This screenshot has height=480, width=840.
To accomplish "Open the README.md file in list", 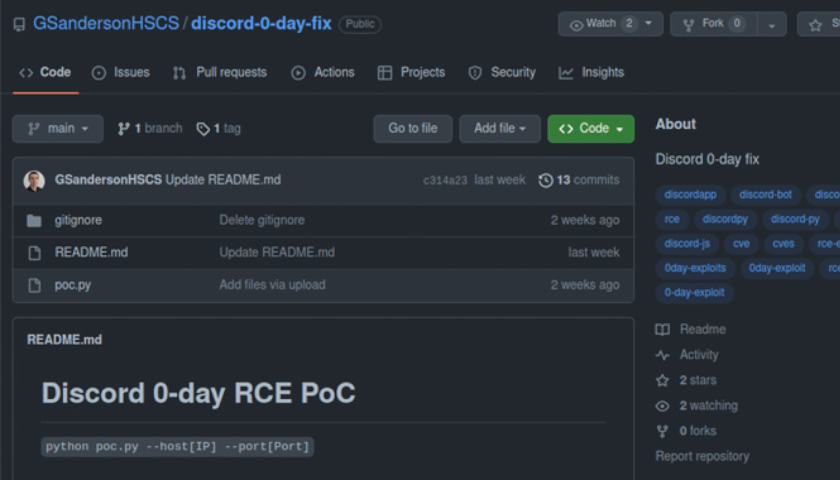I will pyautogui.click(x=91, y=252).
